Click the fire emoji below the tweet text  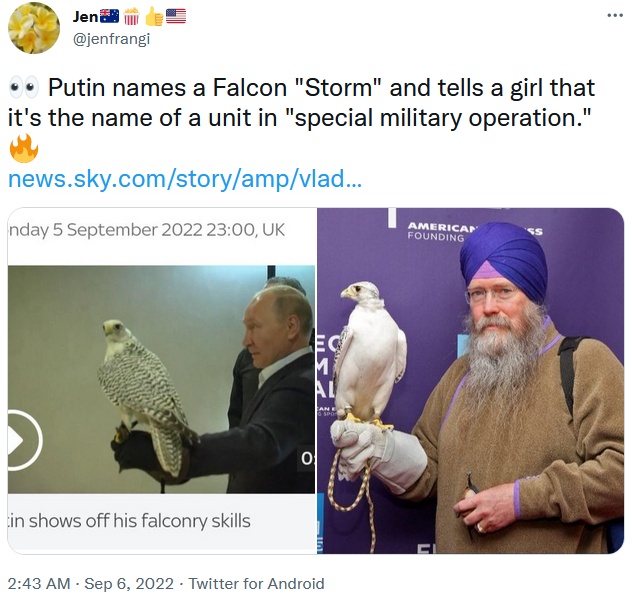[x=24, y=148]
